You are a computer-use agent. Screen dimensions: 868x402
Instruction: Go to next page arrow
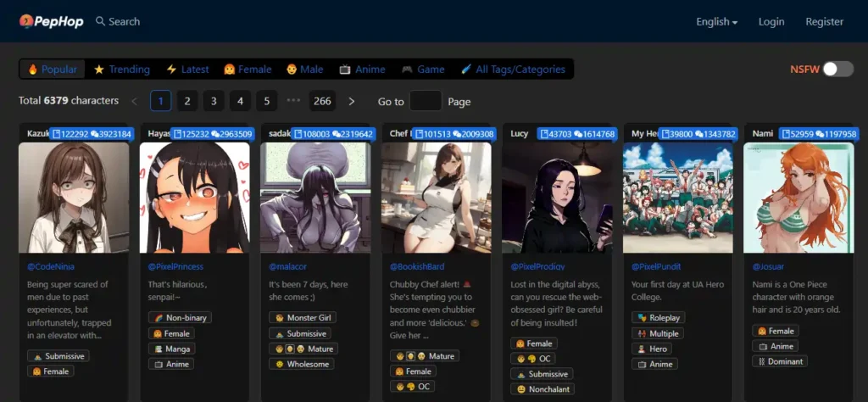[352, 101]
